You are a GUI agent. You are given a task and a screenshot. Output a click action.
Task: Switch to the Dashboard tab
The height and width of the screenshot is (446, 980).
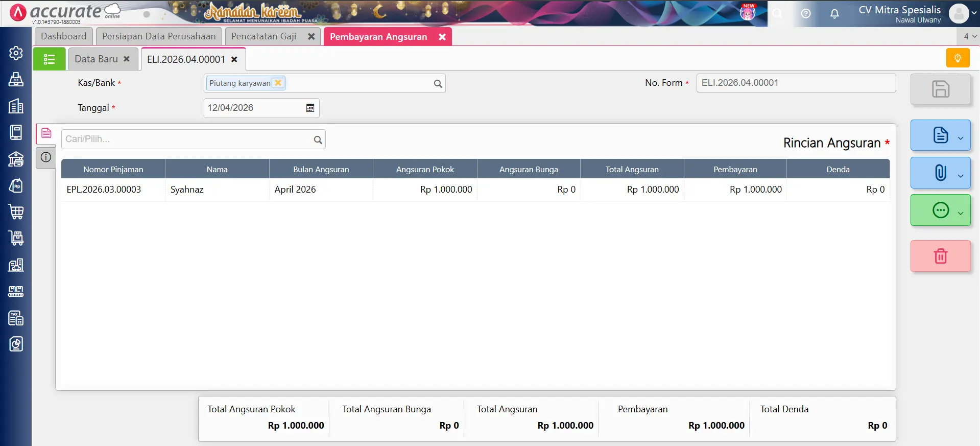(63, 36)
